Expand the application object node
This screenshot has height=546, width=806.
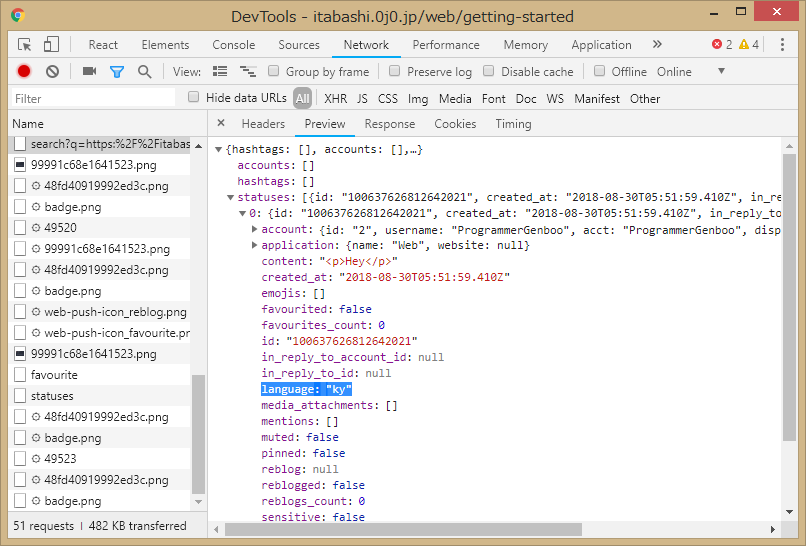click(255, 246)
